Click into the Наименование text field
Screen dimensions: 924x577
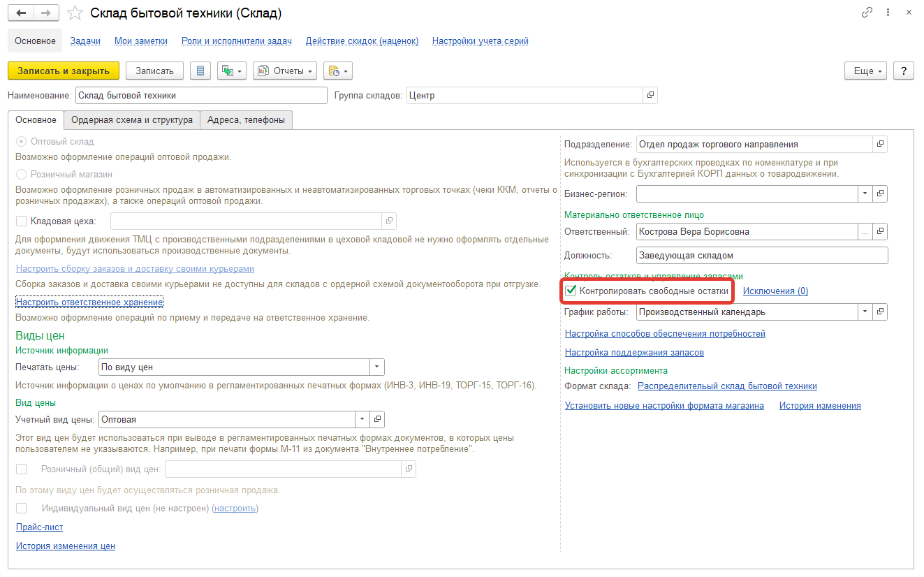pos(200,96)
